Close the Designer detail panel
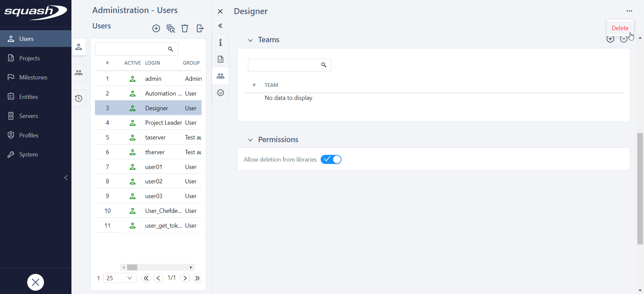Screen dimensions: 644x294 click(x=220, y=11)
